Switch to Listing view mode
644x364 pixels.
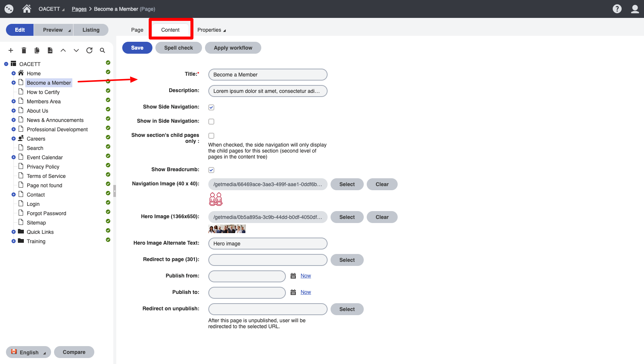click(91, 30)
